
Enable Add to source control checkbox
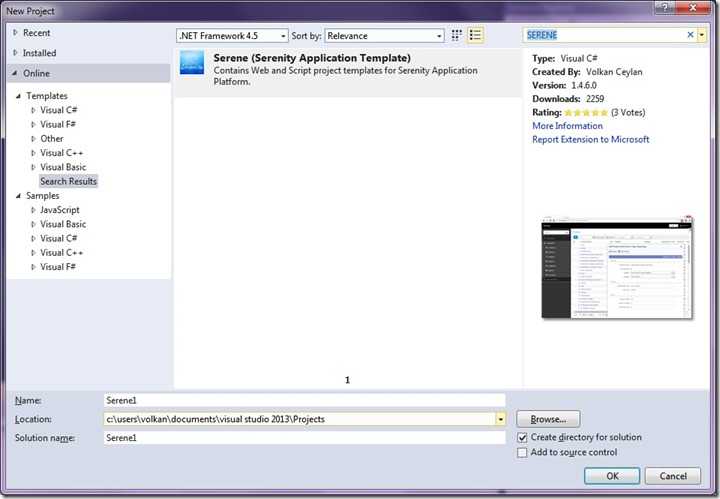pos(522,452)
